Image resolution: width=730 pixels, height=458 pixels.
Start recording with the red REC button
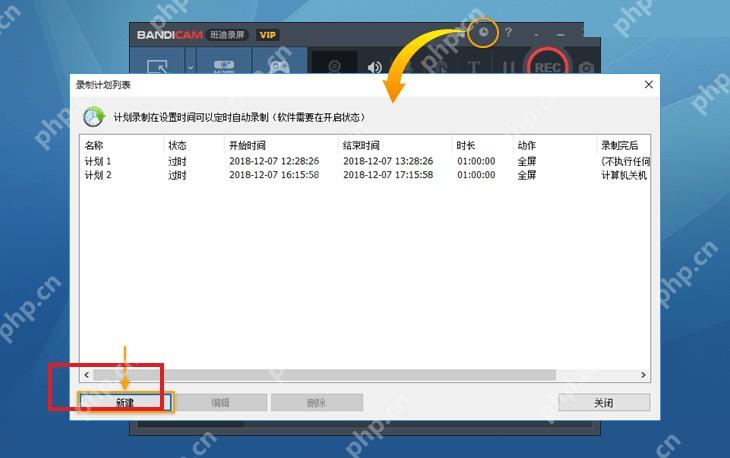(548, 65)
